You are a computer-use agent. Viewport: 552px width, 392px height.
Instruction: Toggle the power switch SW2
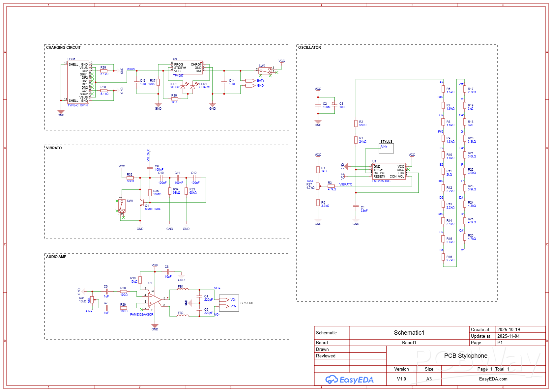coord(265,70)
